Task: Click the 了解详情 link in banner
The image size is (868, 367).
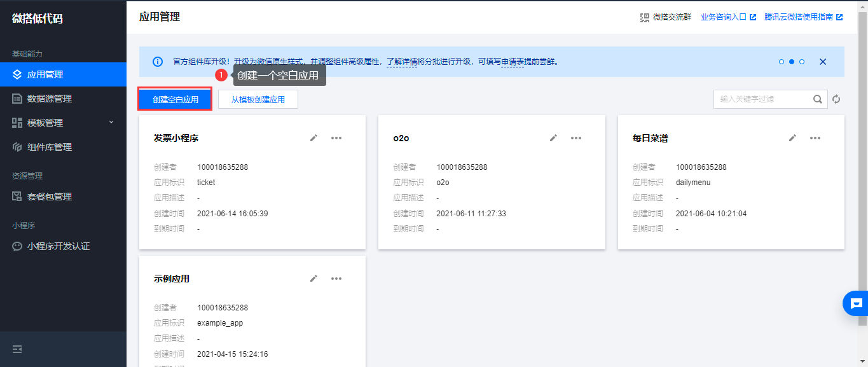Action: 402,62
